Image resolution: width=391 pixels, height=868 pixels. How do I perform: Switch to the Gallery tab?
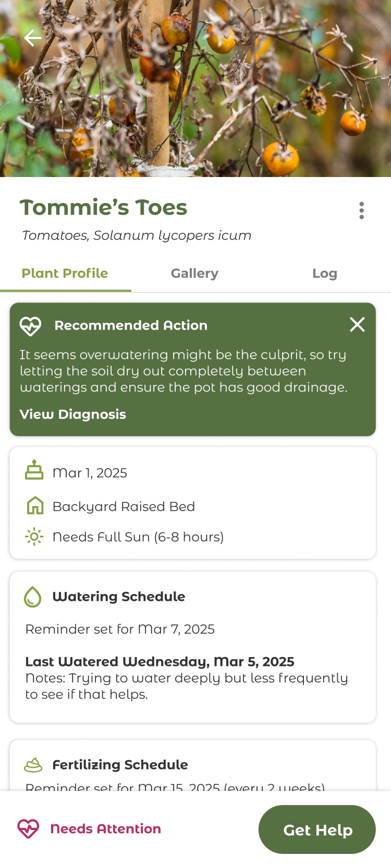[x=194, y=273]
